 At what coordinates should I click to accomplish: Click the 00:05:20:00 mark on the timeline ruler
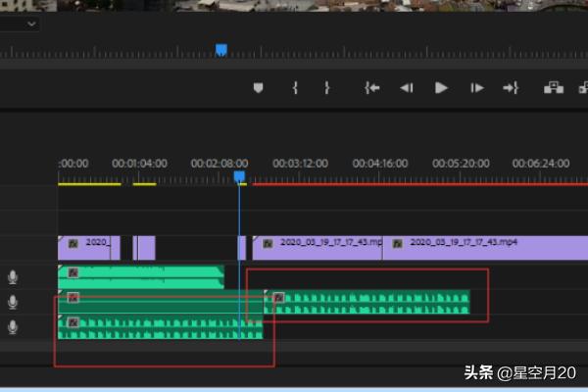coord(461,164)
